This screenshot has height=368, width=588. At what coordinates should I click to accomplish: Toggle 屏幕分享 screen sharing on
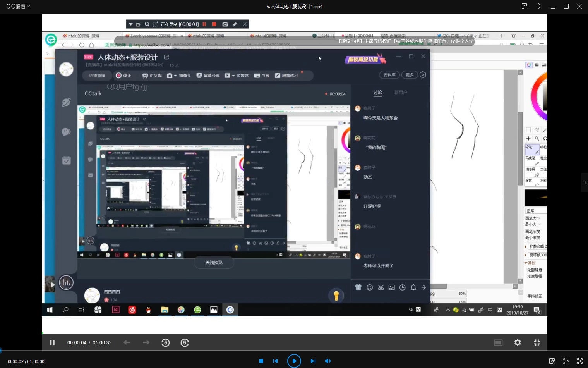[x=208, y=76]
